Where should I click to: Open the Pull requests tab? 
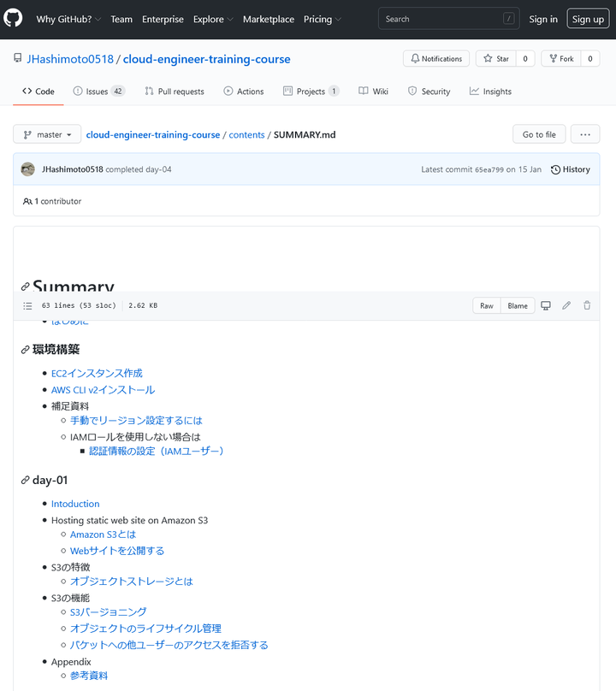click(x=175, y=92)
